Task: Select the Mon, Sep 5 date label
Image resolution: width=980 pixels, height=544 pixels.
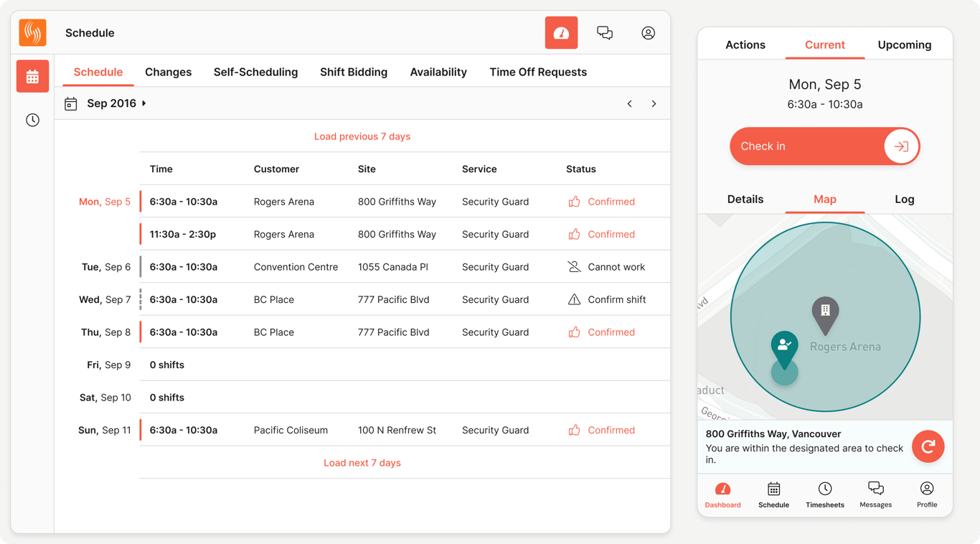Action: pos(105,202)
